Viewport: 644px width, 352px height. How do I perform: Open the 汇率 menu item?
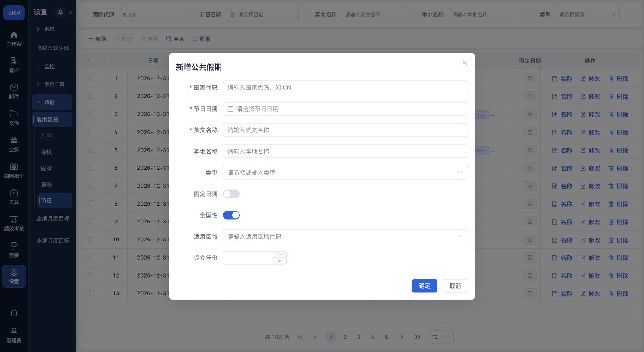[46, 136]
